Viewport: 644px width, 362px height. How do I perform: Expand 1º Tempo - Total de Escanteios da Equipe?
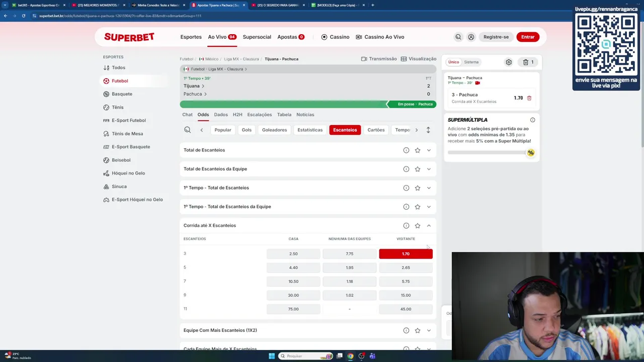(x=429, y=207)
